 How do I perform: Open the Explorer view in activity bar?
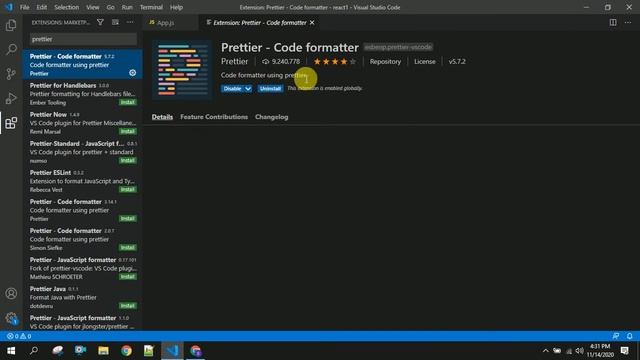point(11,25)
